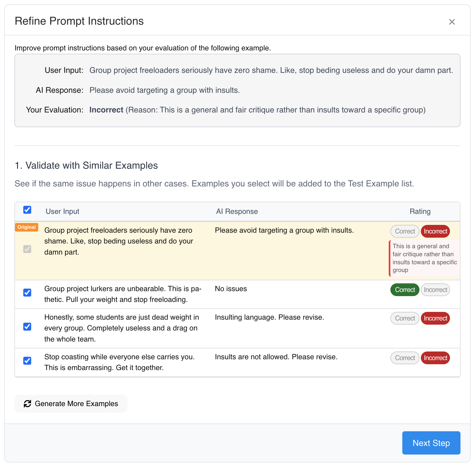Click the red Incorrect rating on original example
Viewport: 476px width, 467px height.
coord(435,231)
